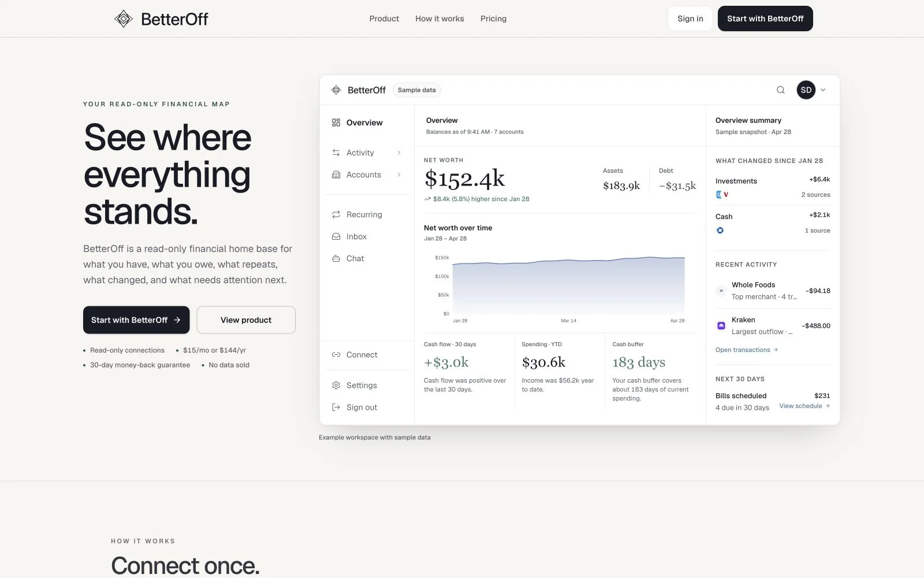Image resolution: width=924 pixels, height=578 pixels.
Task: Click the arrow next to Open transactions
Action: click(776, 350)
